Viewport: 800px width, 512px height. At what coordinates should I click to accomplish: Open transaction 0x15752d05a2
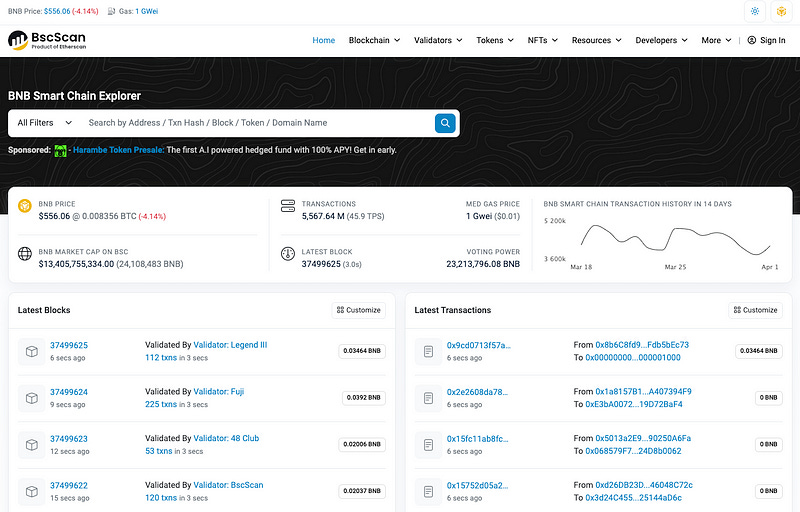[x=477, y=485]
